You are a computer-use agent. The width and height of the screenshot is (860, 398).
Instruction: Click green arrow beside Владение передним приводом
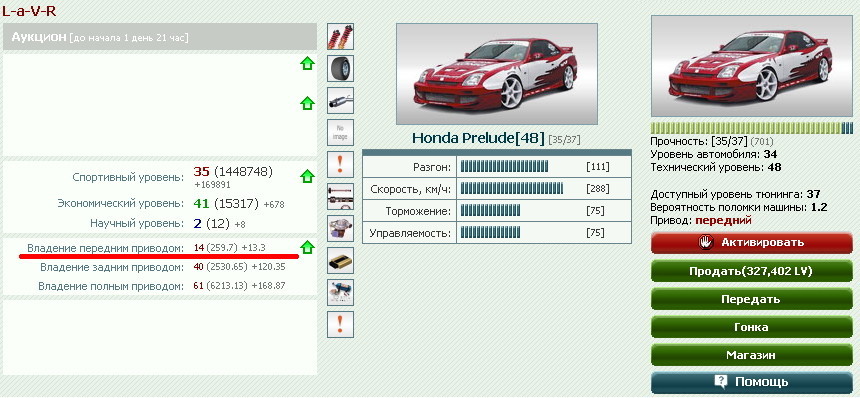click(307, 247)
